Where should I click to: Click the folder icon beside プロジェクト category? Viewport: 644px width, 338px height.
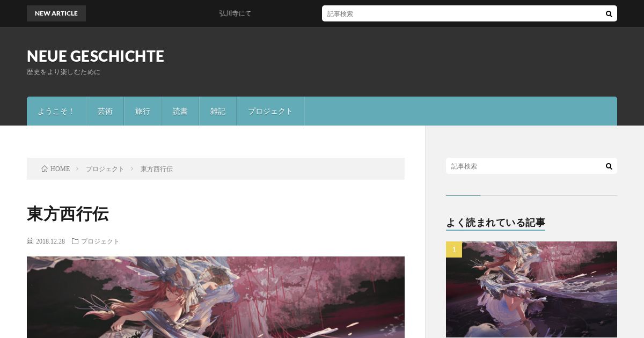coord(75,241)
